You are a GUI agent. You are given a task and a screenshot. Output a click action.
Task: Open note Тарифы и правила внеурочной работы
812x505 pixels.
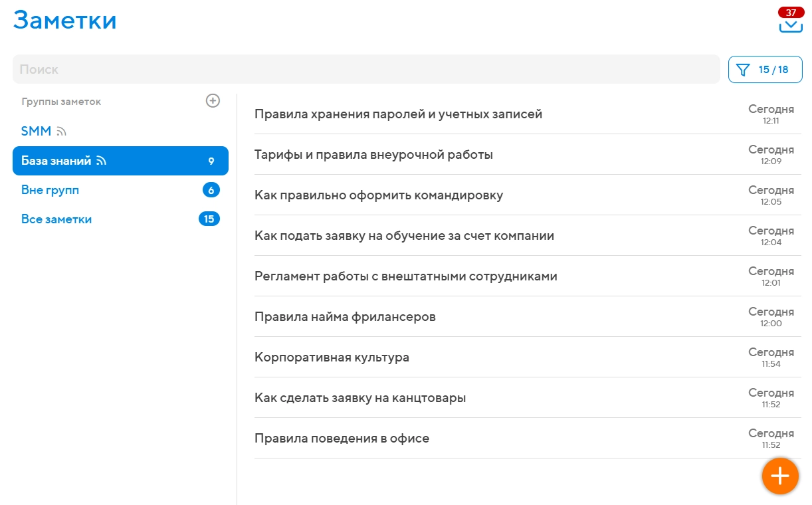pos(528,154)
